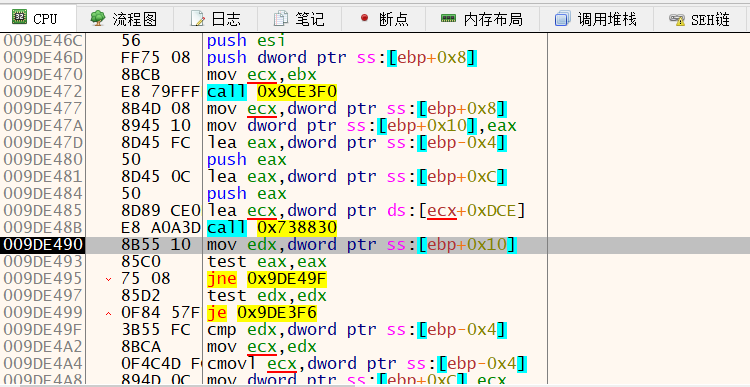
Task: Click the chain warning icon on SEH链 tab
Action: (x=676, y=19)
